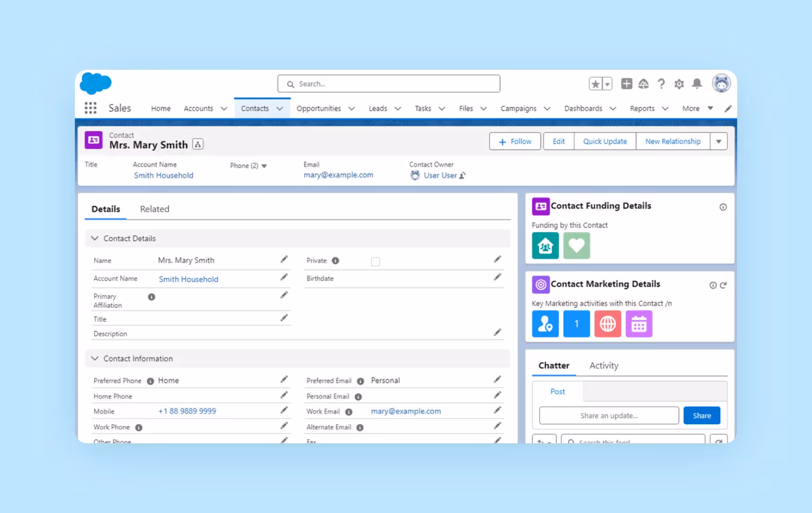The height and width of the screenshot is (513, 812).
Task: Open the Reports nav tab
Action: coord(642,109)
